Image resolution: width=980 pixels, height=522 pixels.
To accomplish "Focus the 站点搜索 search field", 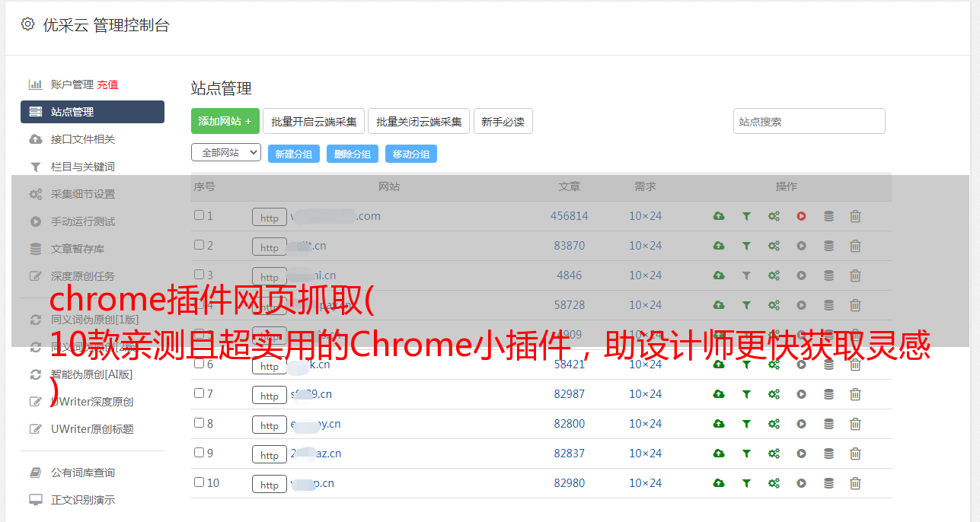I will pyautogui.click(x=809, y=121).
